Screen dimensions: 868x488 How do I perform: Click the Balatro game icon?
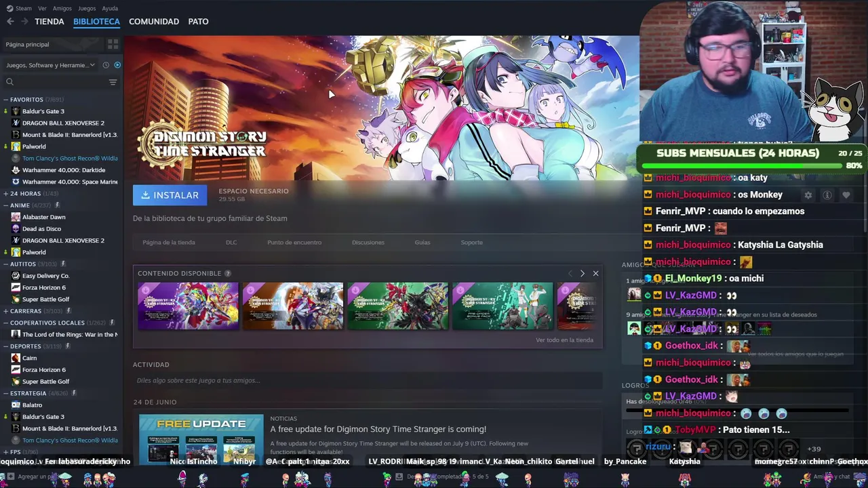[16, 405]
